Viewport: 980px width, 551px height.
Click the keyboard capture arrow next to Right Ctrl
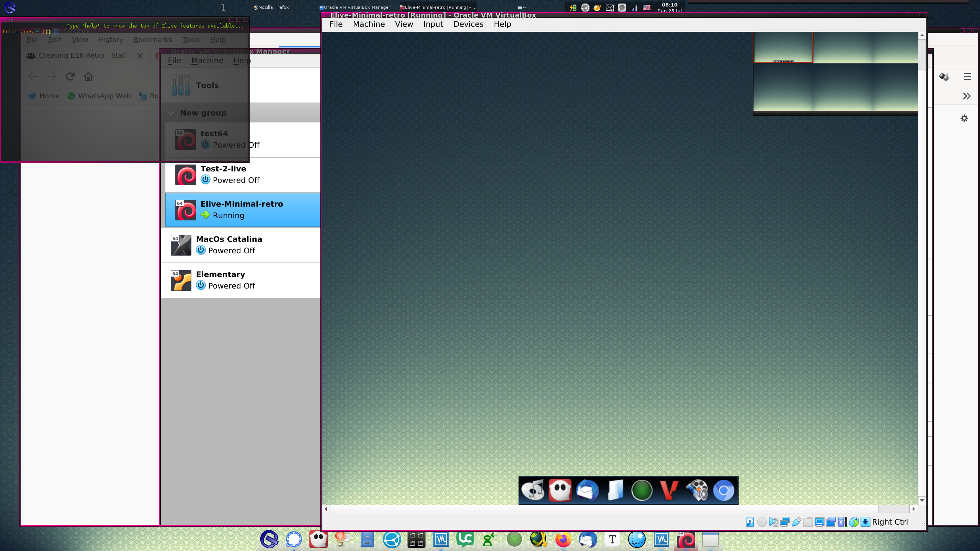[865, 522]
